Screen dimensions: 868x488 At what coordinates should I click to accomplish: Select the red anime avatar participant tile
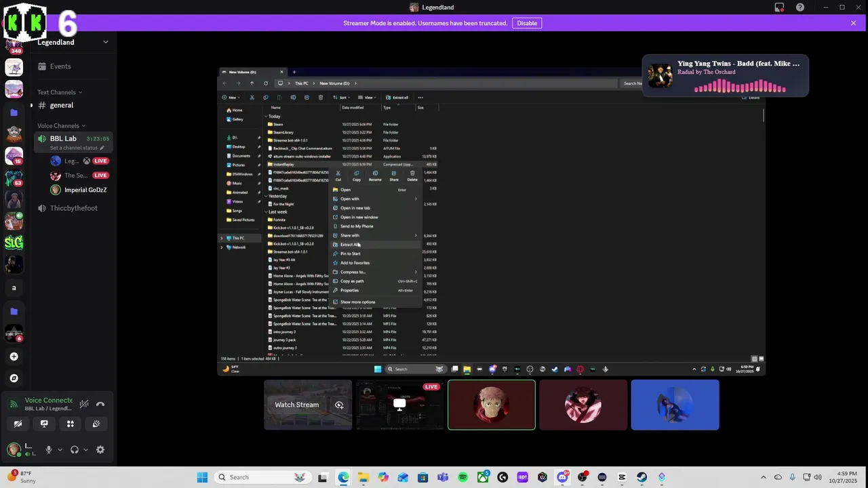[x=583, y=405]
